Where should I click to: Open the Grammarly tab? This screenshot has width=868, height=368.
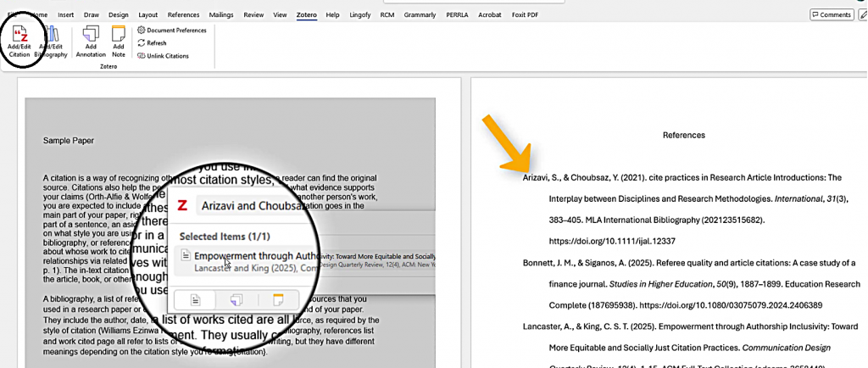(x=419, y=14)
